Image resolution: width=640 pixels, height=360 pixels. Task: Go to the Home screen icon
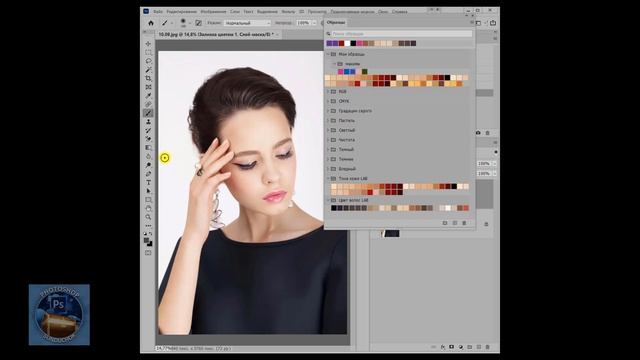pos(151,23)
